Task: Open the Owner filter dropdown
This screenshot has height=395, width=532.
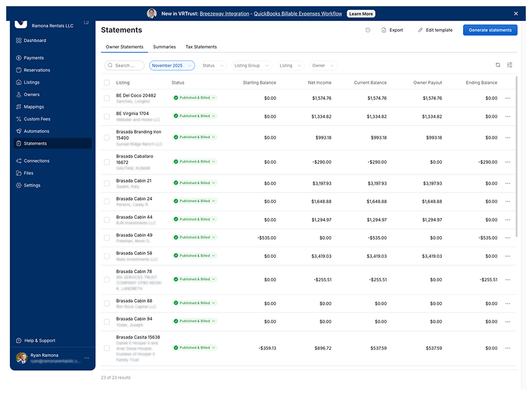Action: click(322, 66)
